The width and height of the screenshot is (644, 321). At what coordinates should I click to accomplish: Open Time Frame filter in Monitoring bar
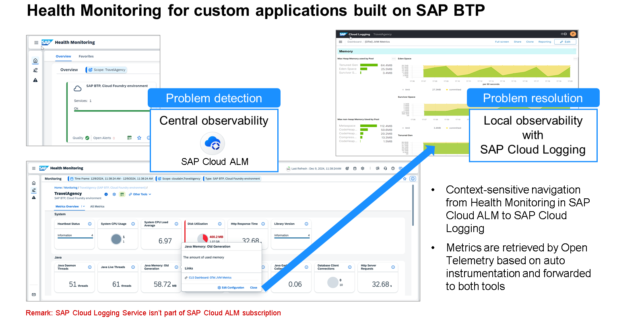tap(111, 179)
